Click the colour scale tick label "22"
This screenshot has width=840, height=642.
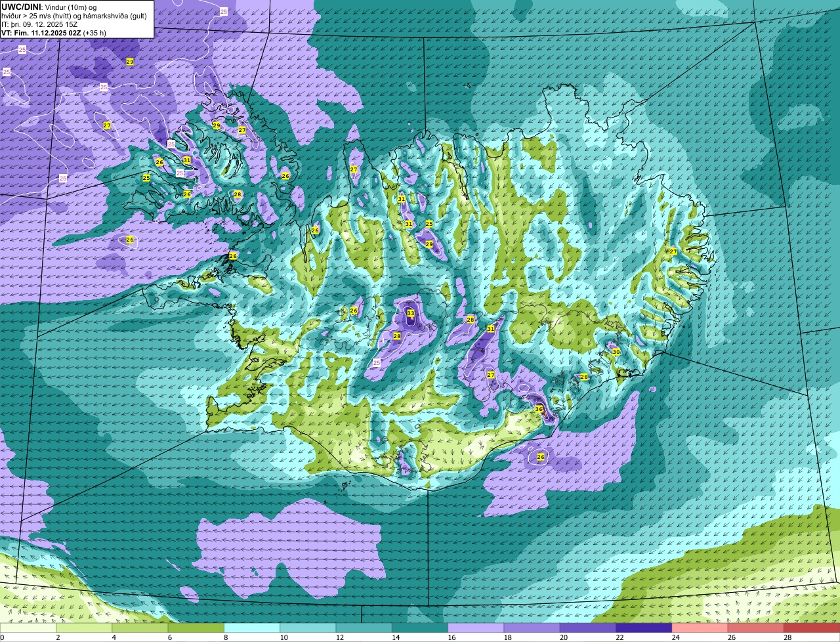619,637
